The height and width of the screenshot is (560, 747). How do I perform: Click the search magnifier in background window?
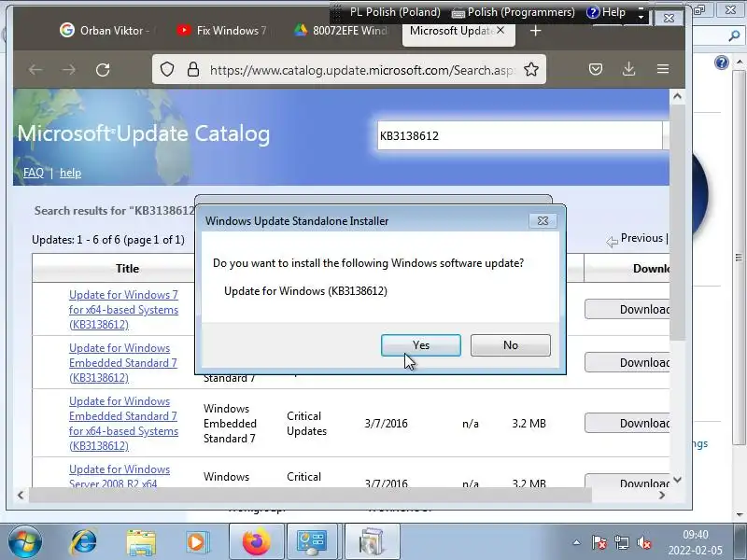(x=734, y=35)
